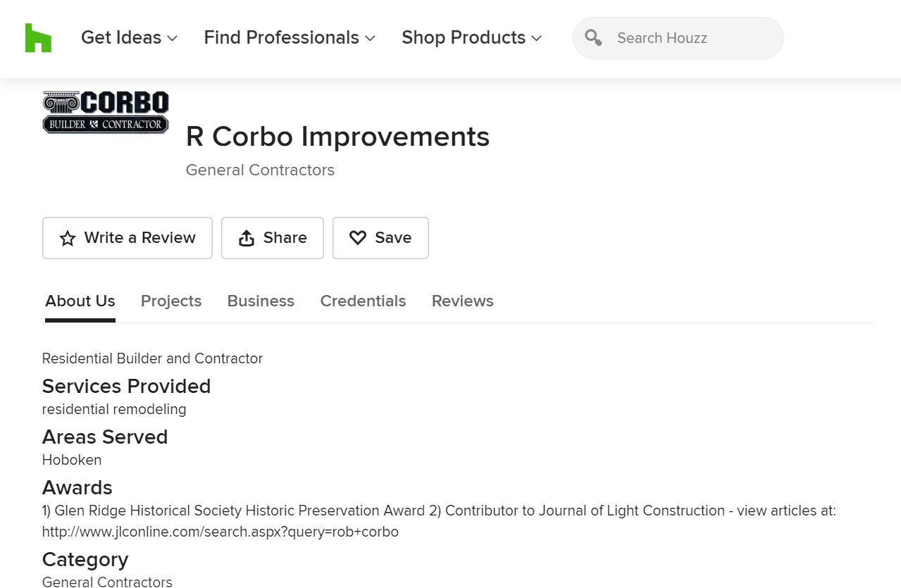This screenshot has width=901, height=588.
Task: Show the Reviews tab
Action: pyautogui.click(x=462, y=301)
